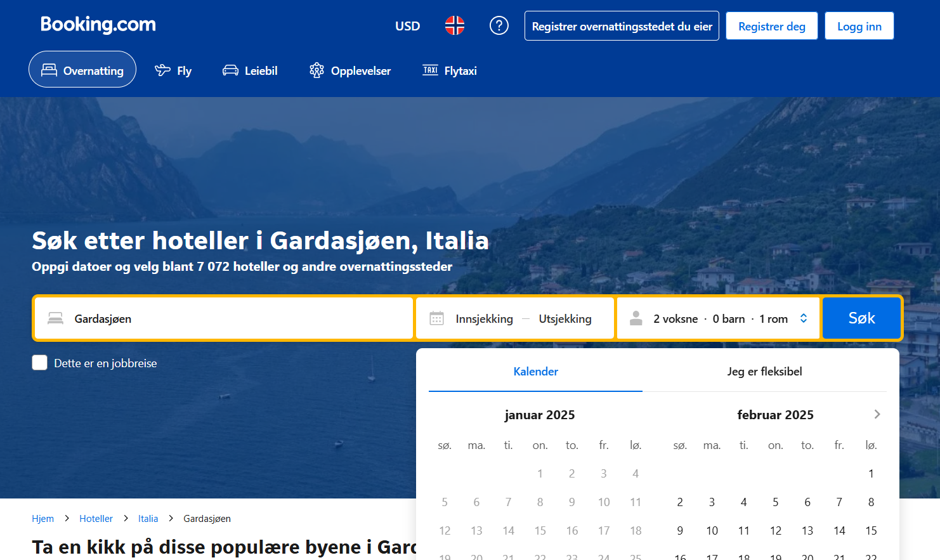Click the Opplevelser attractions icon
This screenshot has width=940, height=560.
[x=317, y=70]
